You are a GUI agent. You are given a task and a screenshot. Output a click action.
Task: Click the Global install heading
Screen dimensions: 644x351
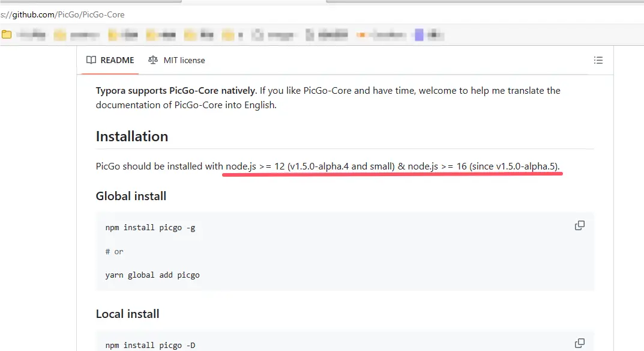131,197
